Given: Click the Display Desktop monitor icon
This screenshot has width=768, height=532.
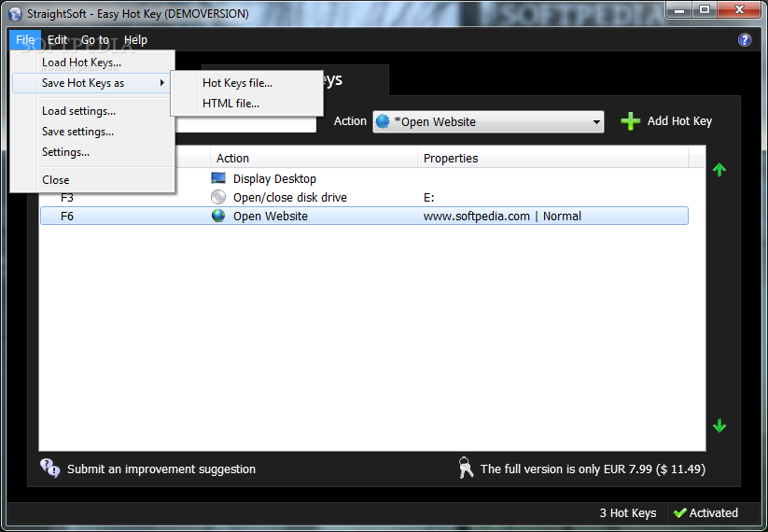Looking at the screenshot, I should pos(218,178).
